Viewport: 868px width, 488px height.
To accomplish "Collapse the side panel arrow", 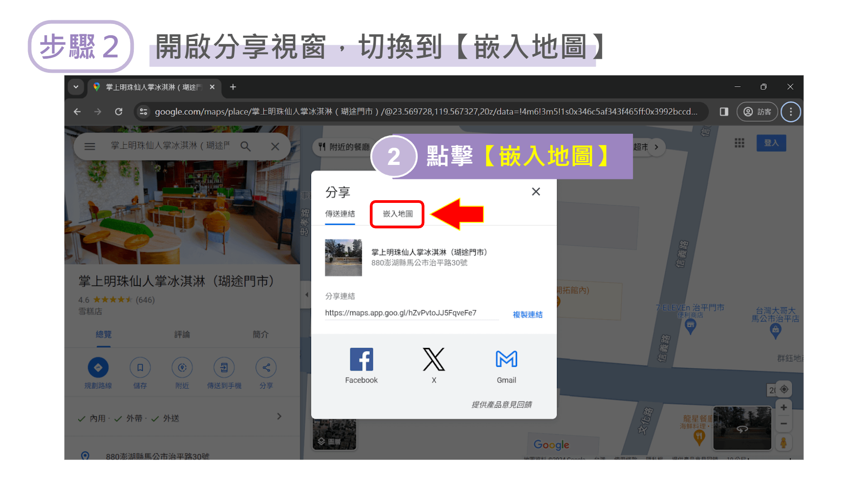I will click(307, 295).
